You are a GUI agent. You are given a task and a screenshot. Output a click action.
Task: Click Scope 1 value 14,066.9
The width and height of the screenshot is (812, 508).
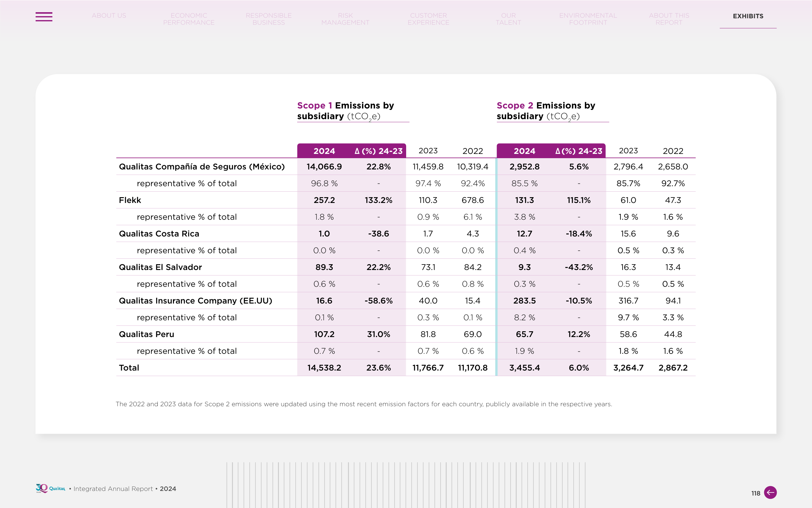coord(324,167)
